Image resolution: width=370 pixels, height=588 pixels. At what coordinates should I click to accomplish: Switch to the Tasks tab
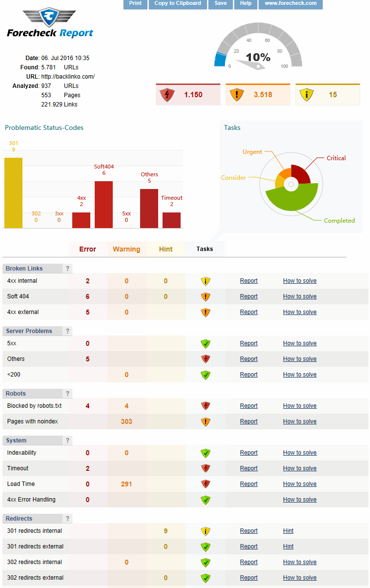[205, 249]
